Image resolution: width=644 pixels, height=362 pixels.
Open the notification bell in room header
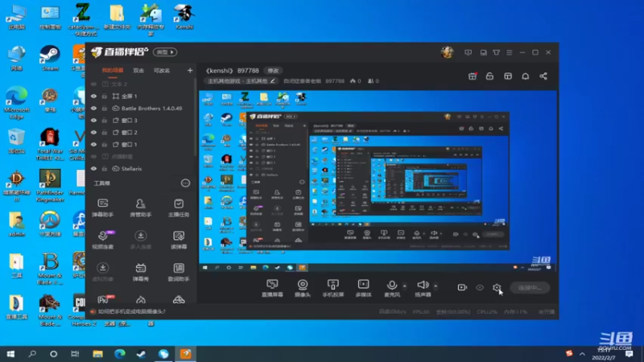pos(526,76)
